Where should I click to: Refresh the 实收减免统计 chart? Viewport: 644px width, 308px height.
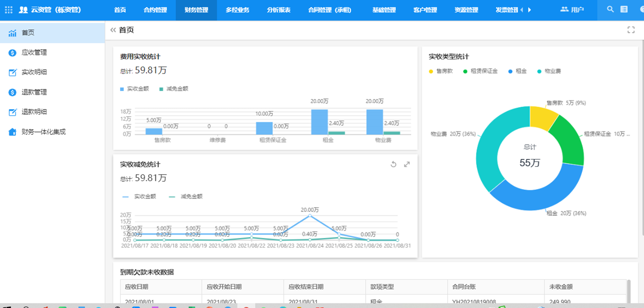[x=394, y=165]
